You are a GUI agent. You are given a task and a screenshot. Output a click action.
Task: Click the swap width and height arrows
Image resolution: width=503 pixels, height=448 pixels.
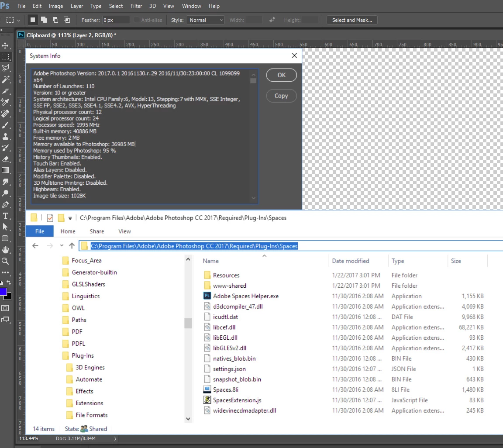(x=272, y=20)
